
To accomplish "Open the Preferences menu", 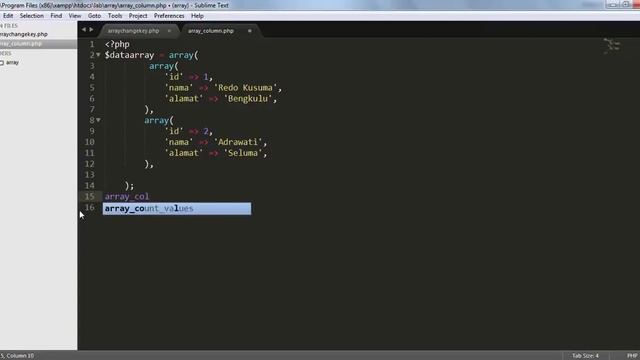I will tap(169, 16).
